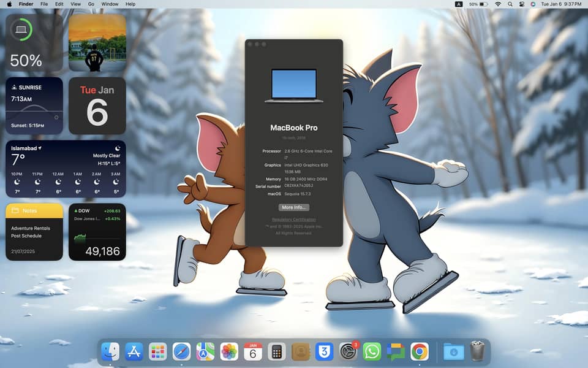
Task: Open the File menu
Action: (44, 4)
